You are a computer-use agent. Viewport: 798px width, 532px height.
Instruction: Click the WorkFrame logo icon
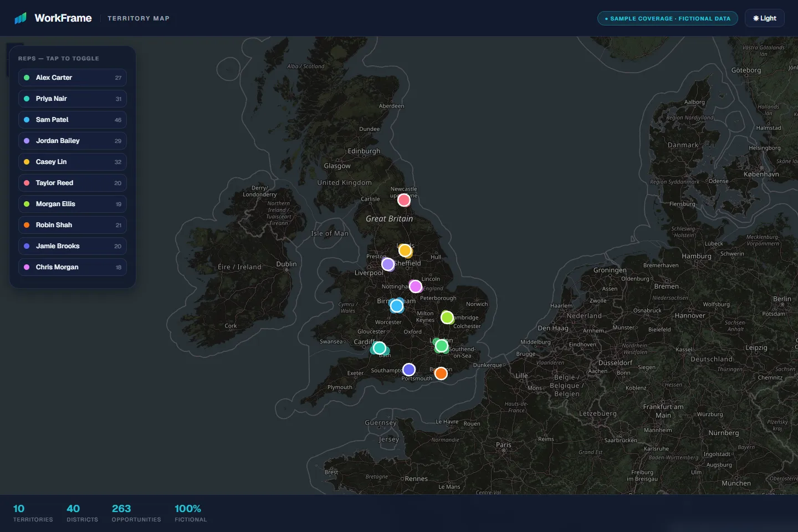tap(21, 18)
